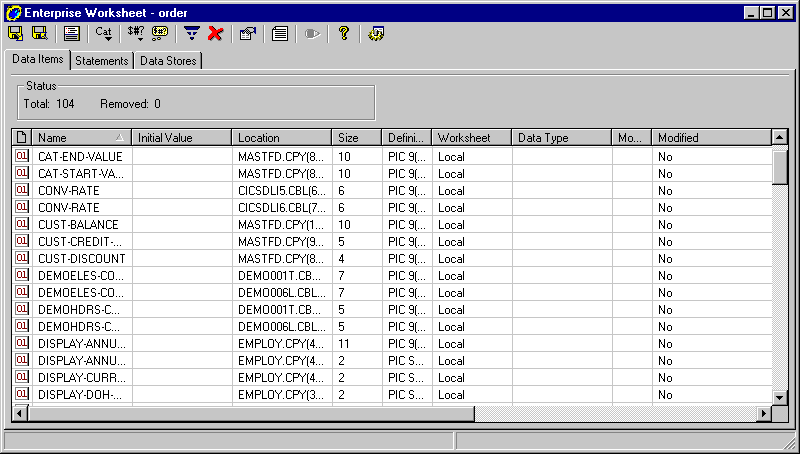Click the blue funnel filter icon
800x454 pixels.
coord(192,34)
